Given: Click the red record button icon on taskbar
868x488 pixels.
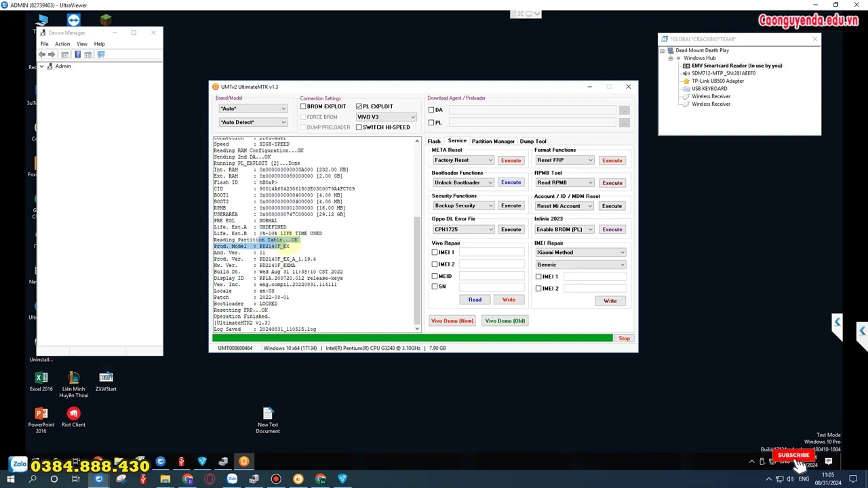Looking at the screenshot, I should pyautogui.click(x=276, y=479).
